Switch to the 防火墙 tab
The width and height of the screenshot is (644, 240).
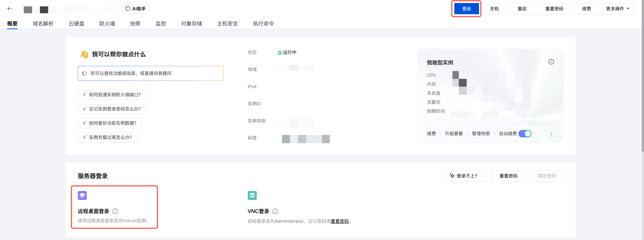pyautogui.click(x=107, y=24)
